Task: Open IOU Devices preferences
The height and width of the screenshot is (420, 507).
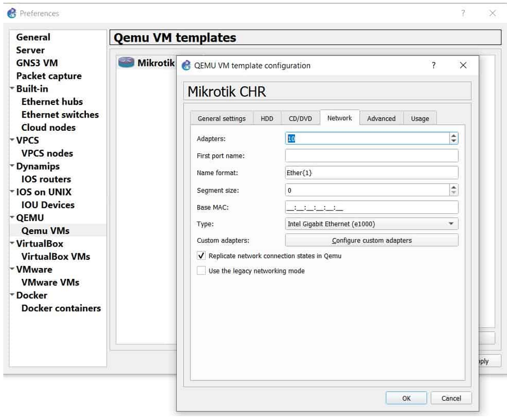Action: 48,205
